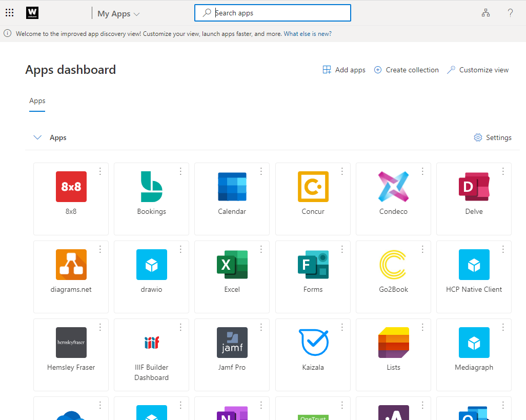Open the more options menu on Delve
Screen dimensions: 526x420
[x=503, y=171]
